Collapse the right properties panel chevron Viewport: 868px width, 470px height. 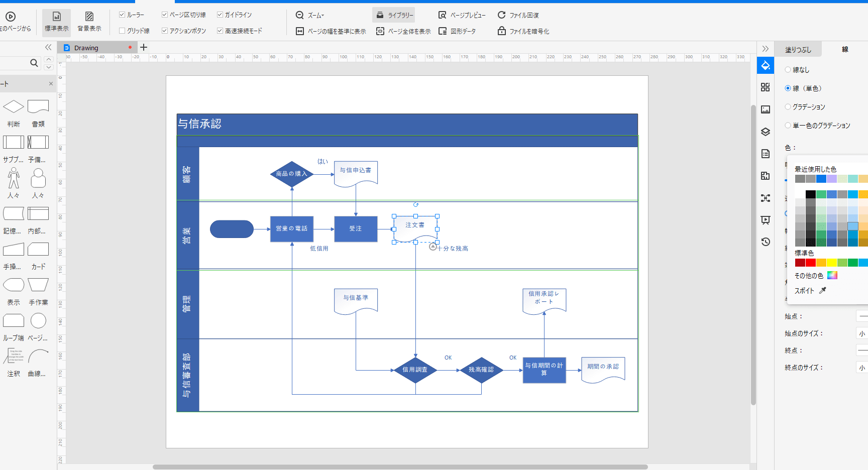click(765, 49)
